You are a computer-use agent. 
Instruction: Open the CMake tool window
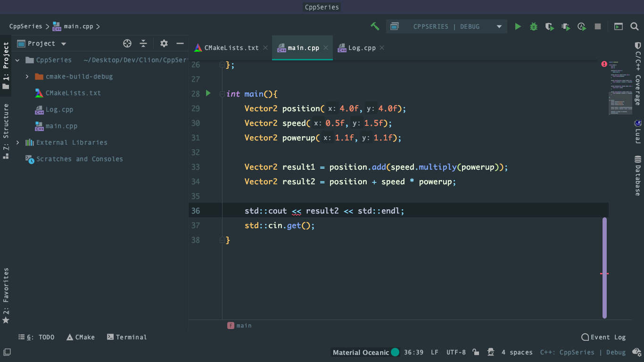click(x=80, y=337)
